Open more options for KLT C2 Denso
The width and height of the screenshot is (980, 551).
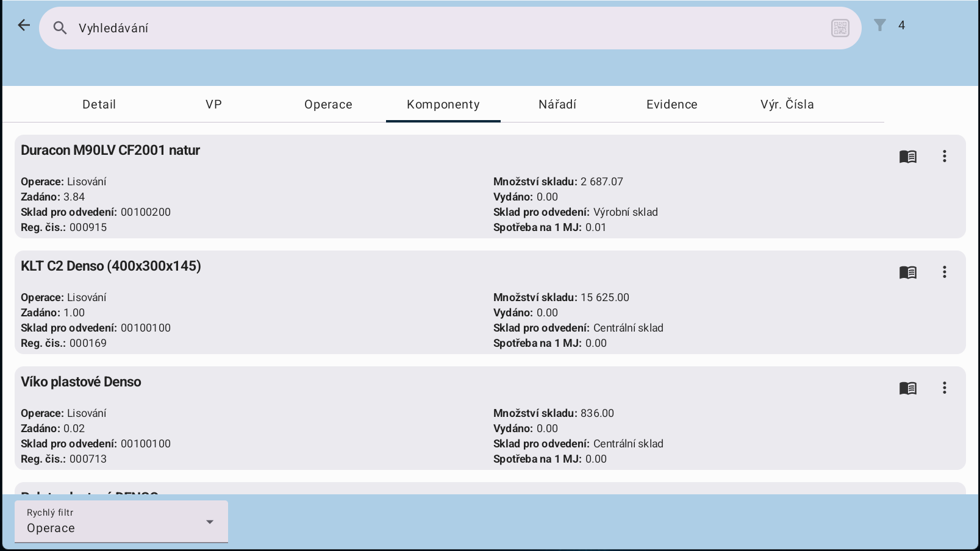click(x=944, y=272)
